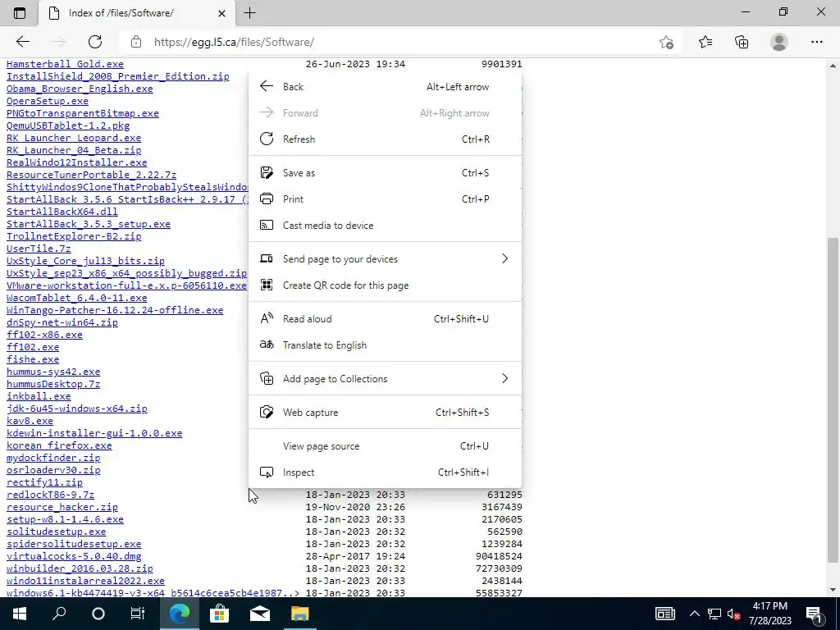Viewport: 840px width, 630px height.
Task: Open Settings and more ellipsis menu
Action: [816, 42]
